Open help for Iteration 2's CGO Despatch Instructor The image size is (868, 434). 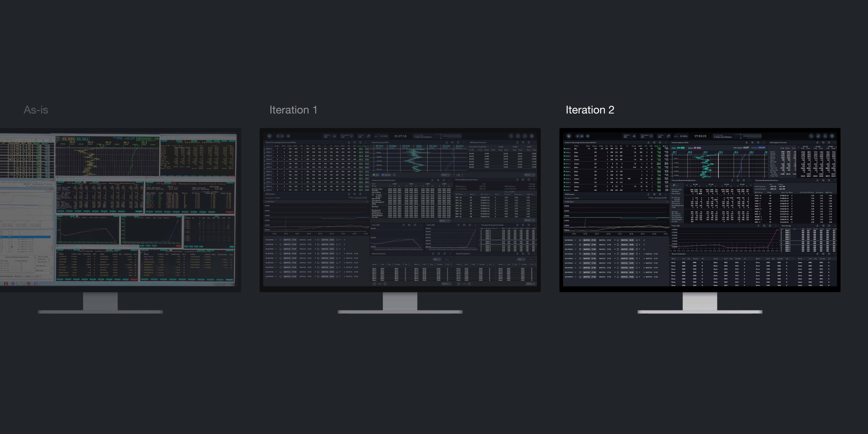coord(829,143)
